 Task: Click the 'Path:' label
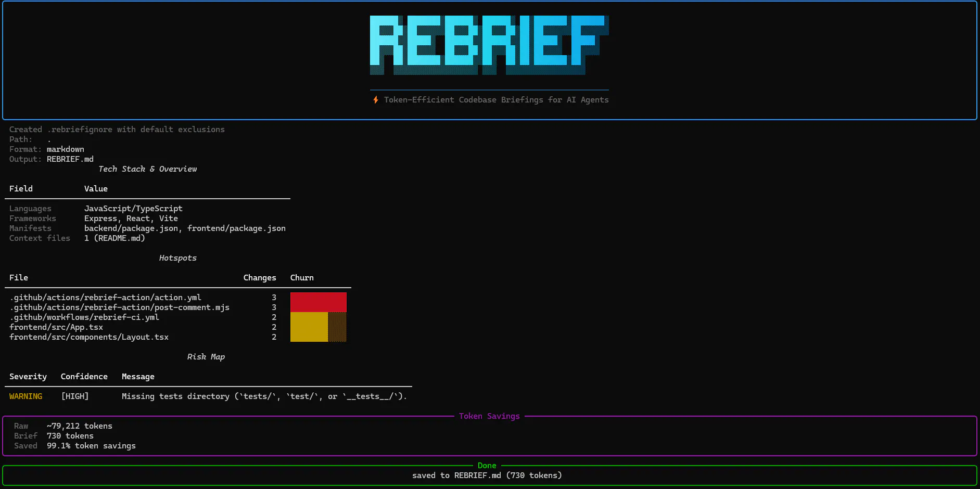(21, 139)
